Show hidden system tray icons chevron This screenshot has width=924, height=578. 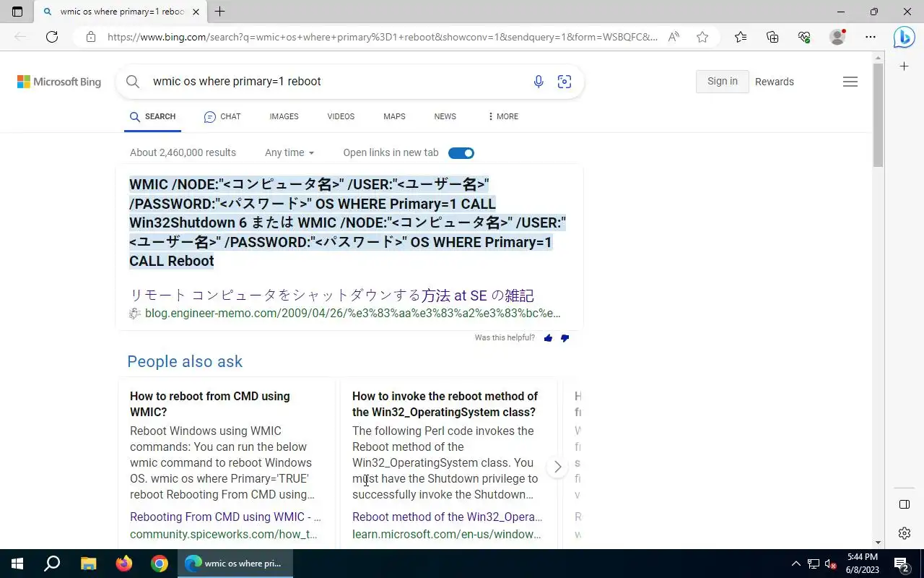796,564
